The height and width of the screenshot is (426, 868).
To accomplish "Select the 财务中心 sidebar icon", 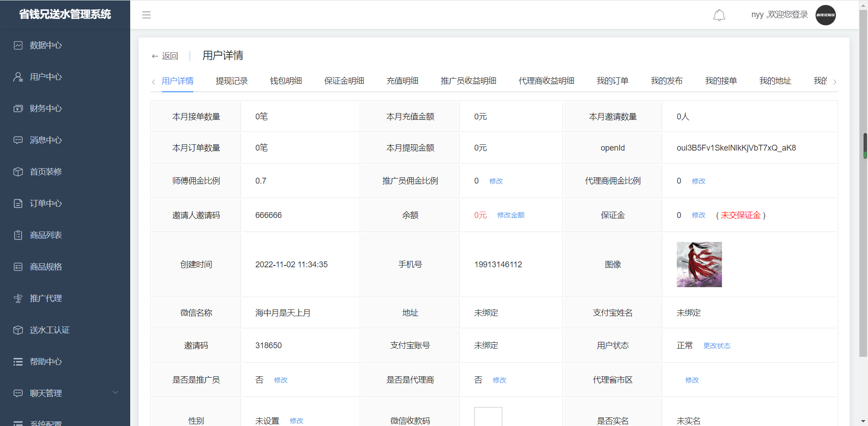I will 18,109.
